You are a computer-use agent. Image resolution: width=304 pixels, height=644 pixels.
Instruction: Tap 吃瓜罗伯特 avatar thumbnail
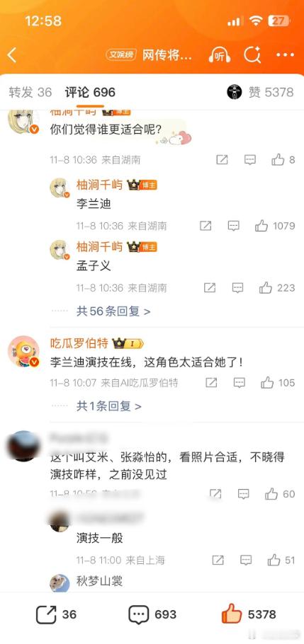tap(23, 351)
